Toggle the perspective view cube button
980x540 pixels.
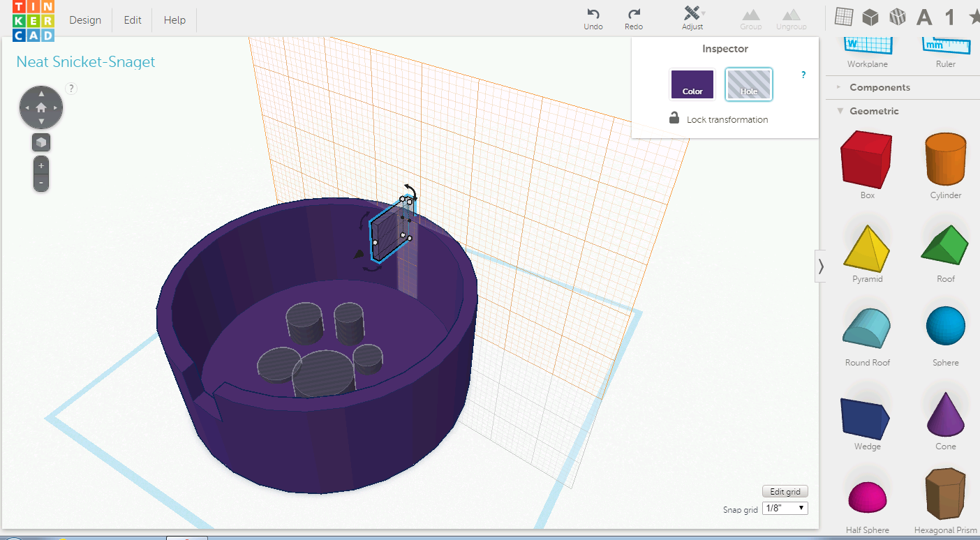[x=41, y=142]
